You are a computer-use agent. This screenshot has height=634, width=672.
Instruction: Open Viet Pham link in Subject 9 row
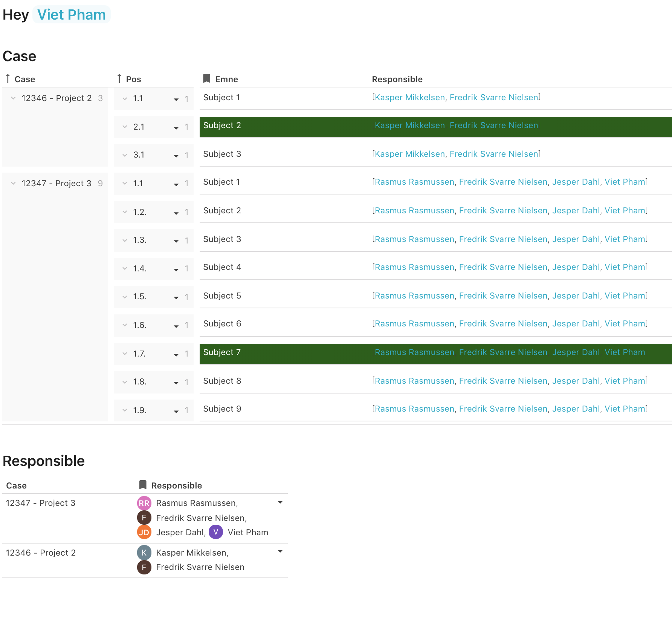[625, 409]
